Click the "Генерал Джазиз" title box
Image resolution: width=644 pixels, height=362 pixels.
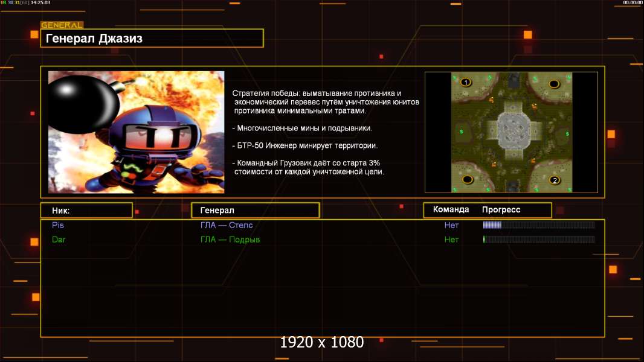(152, 38)
